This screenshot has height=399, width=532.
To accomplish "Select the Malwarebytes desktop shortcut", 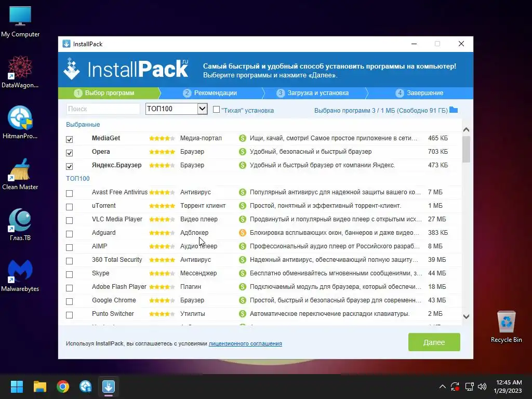I will click(x=20, y=275).
